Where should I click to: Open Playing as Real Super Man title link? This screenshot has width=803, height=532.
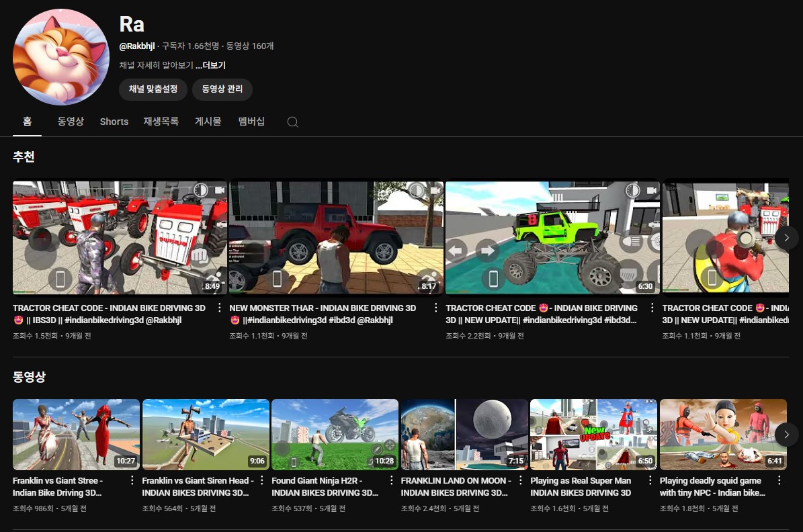(x=581, y=486)
